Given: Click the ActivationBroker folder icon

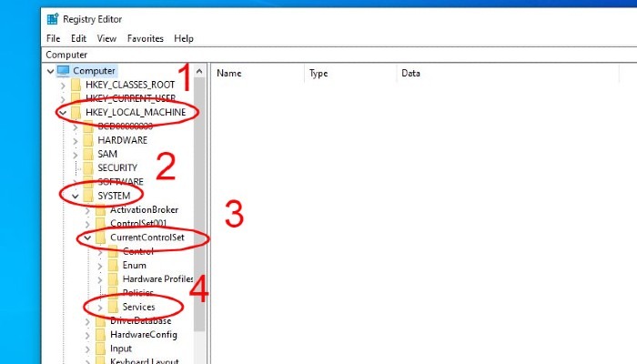Looking at the screenshot, I should coord(100,209).
